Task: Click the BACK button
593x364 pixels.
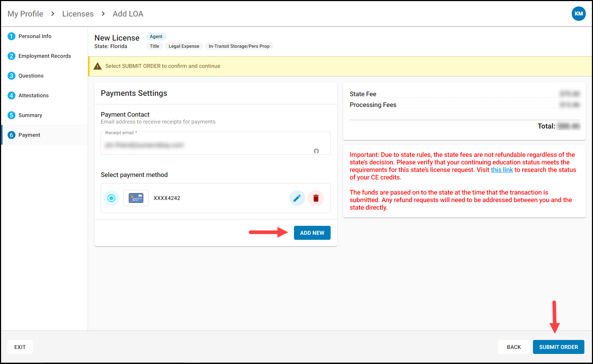Action: point(514,347)
